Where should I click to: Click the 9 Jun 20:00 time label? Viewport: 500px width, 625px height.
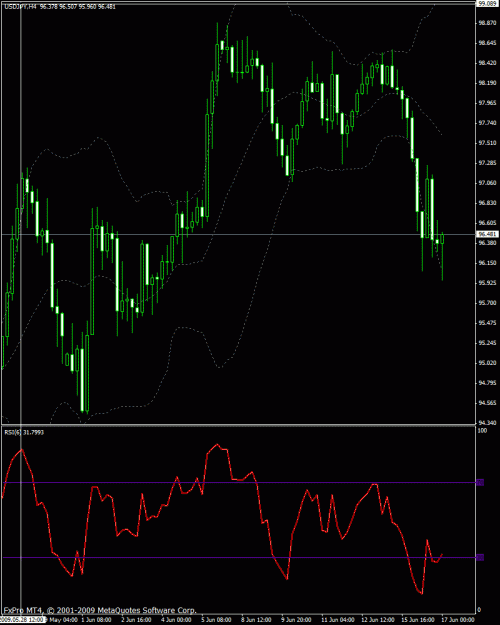pyautogui.click(x=296, y=620)
